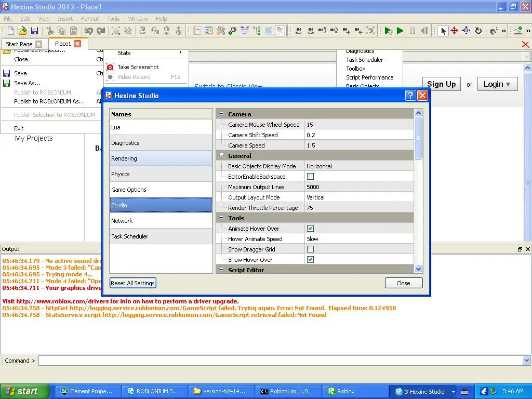Click the Undo arrow icon
Viewport: 532px width, 399px height.
click(88, 31)
